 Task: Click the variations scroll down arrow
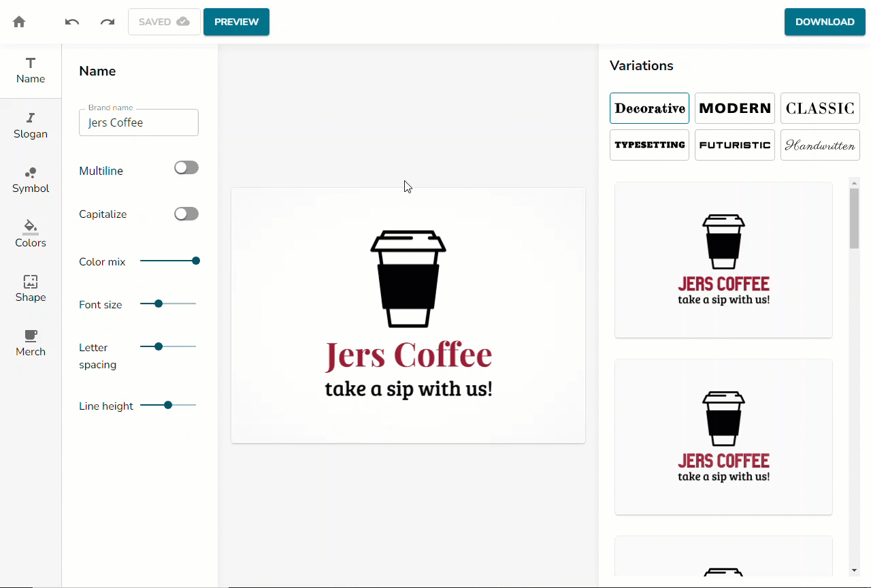click(854, 570)
